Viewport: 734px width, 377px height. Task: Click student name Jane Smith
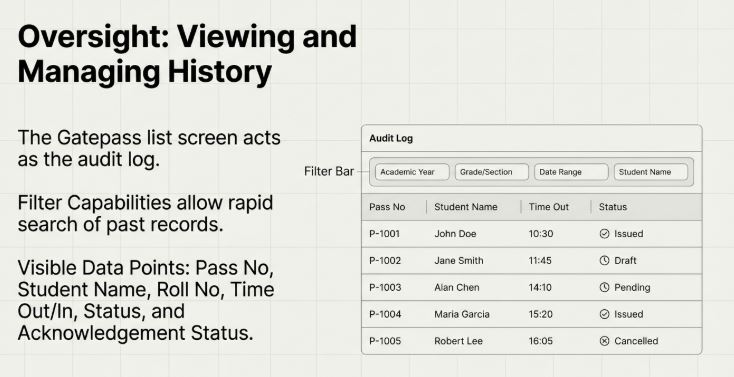[x=459, y=261]
